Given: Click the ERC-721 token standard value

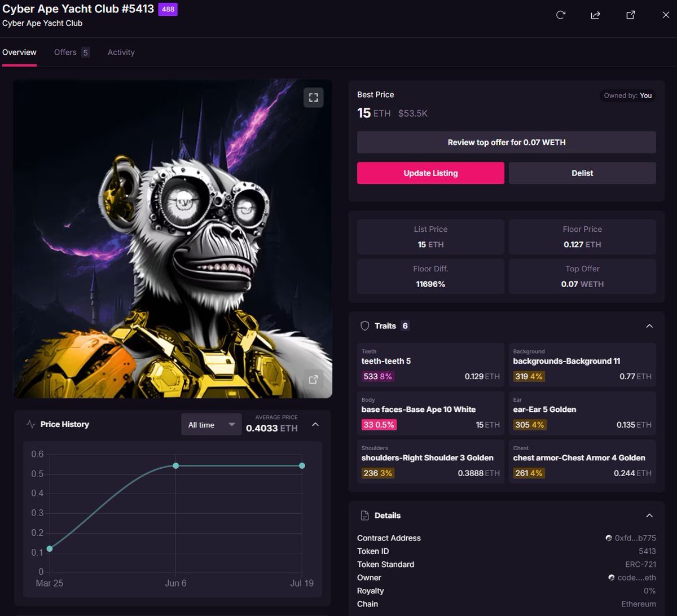Looking at the screenshot, I should pos(640,565).
